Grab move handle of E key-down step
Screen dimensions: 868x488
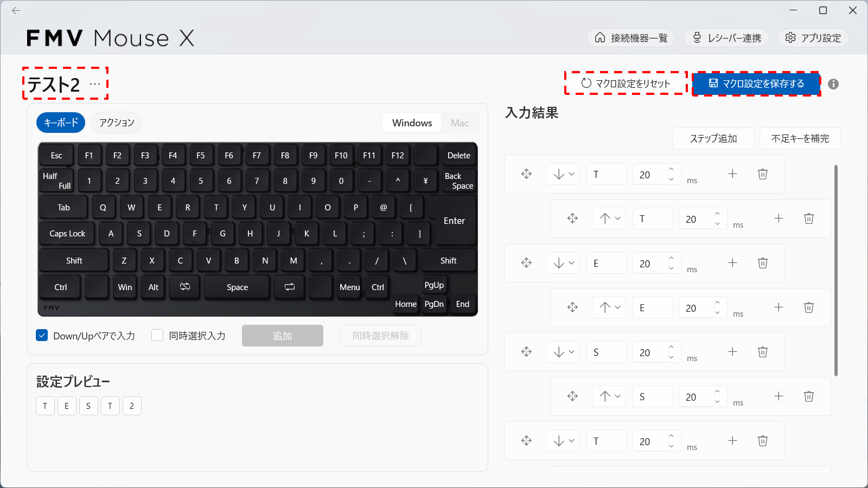(x=526, y=263)
